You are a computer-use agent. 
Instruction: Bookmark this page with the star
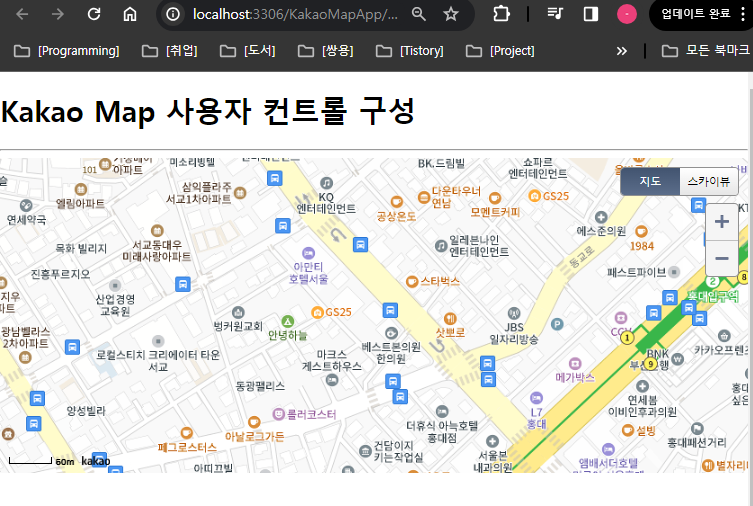point(450,14)
